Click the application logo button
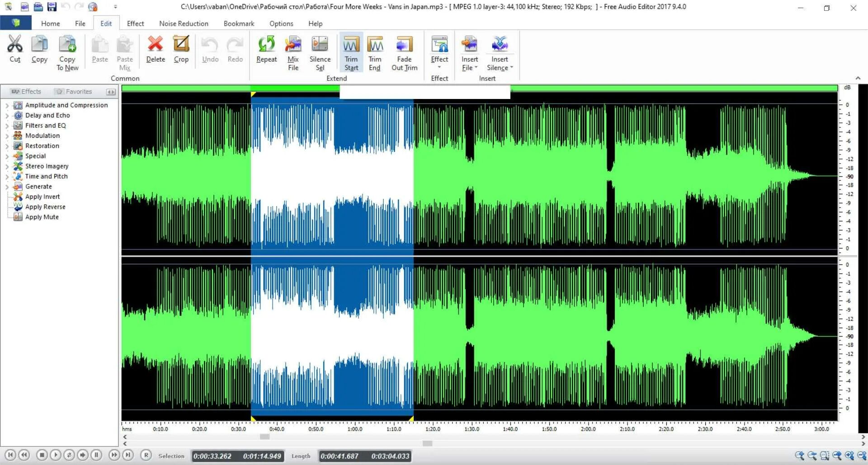 pyautogui.click(x=16, y=23)
